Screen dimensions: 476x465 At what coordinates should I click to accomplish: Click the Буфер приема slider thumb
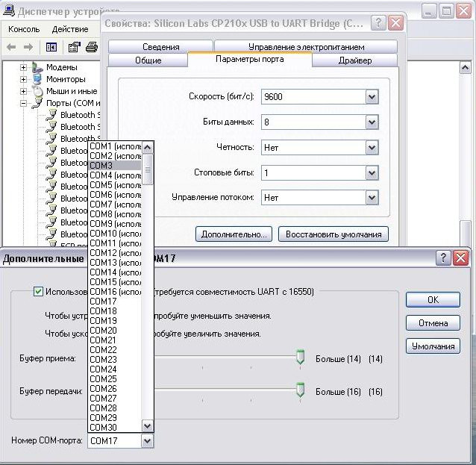click(300, 358)
